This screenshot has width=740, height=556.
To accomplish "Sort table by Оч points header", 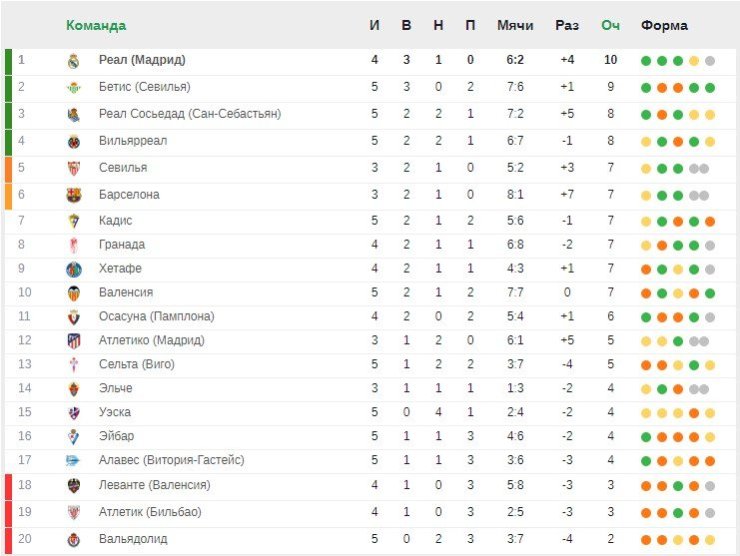I will tap(610, 25).
